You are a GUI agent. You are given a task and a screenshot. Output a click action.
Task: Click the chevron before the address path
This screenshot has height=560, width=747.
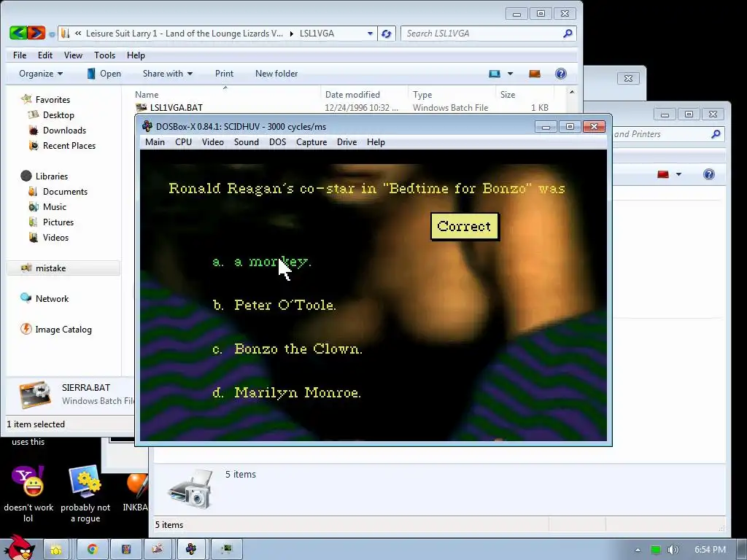click(77, 34)
